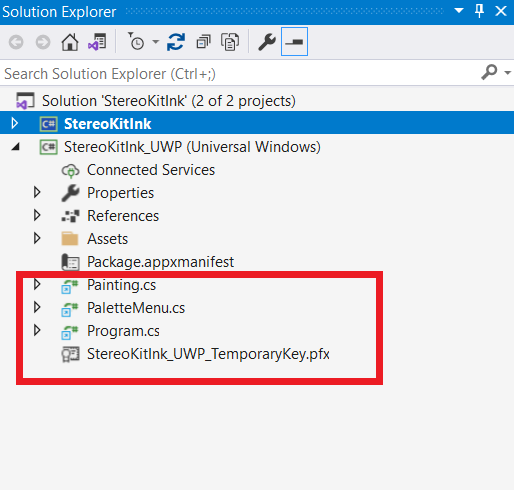Viewport: 514px width, 490px height.
Task: Select the StereoKitInk project
Action: (x=108, y=124)
